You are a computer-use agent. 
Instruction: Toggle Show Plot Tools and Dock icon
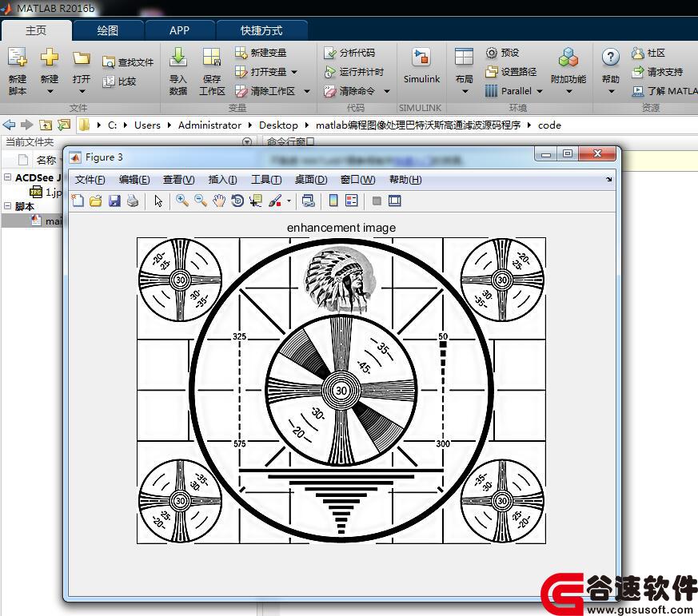click(395, 201)
